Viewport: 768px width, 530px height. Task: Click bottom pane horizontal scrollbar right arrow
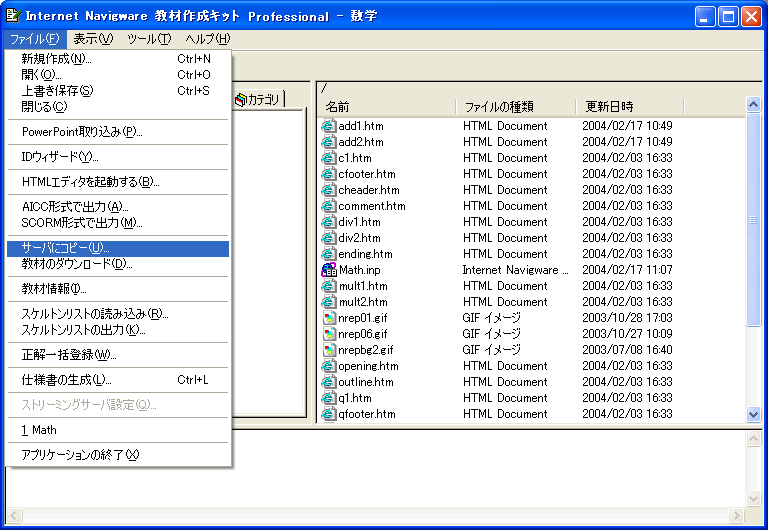[736, 515]
